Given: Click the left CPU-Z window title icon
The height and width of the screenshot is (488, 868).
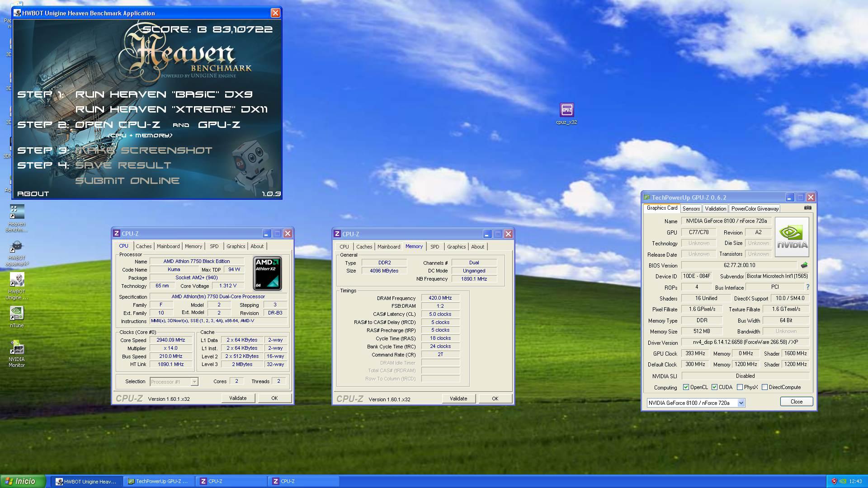Looking at the screenshot, I should pyautogui.click(x=117, y=234).
